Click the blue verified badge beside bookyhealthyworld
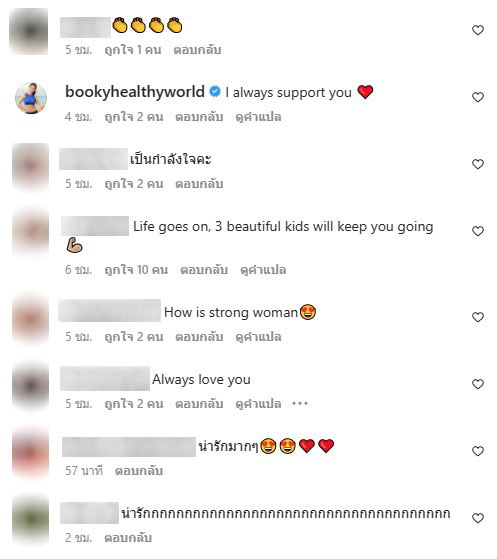 click(215, 92)
